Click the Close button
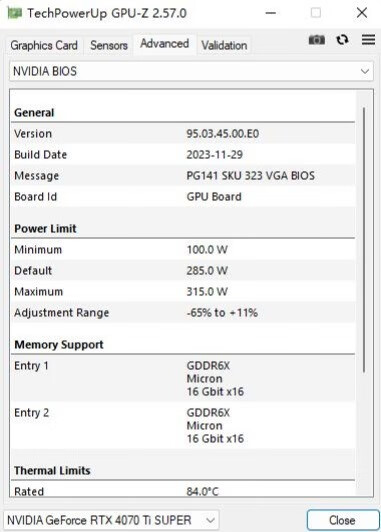 [343, 520]
